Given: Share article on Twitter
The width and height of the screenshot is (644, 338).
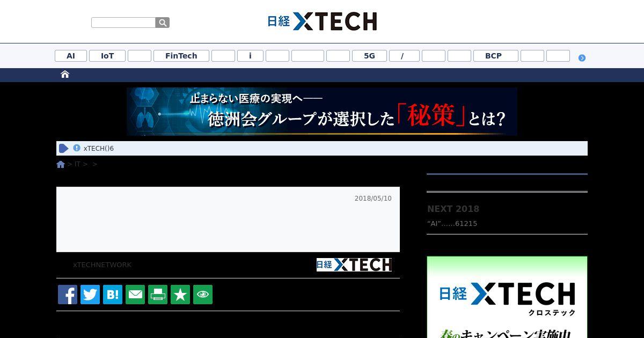Looking at the screenshot, I should pos(90,295).
